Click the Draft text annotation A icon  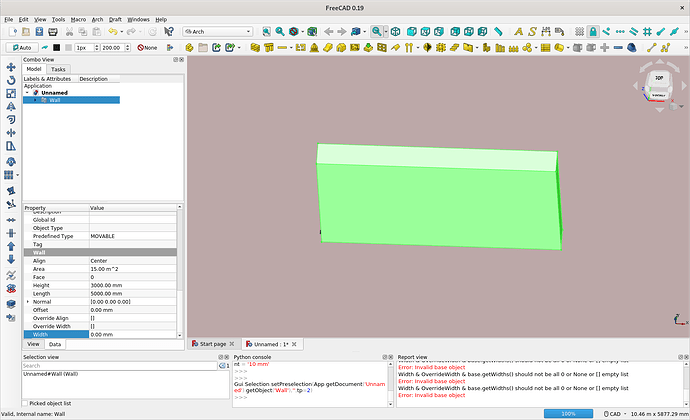tap(519, 32)
